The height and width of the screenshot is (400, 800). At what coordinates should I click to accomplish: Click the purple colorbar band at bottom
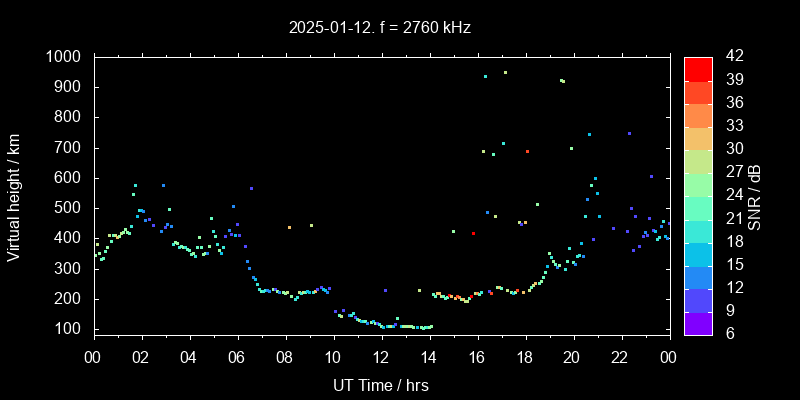(698, 323)
